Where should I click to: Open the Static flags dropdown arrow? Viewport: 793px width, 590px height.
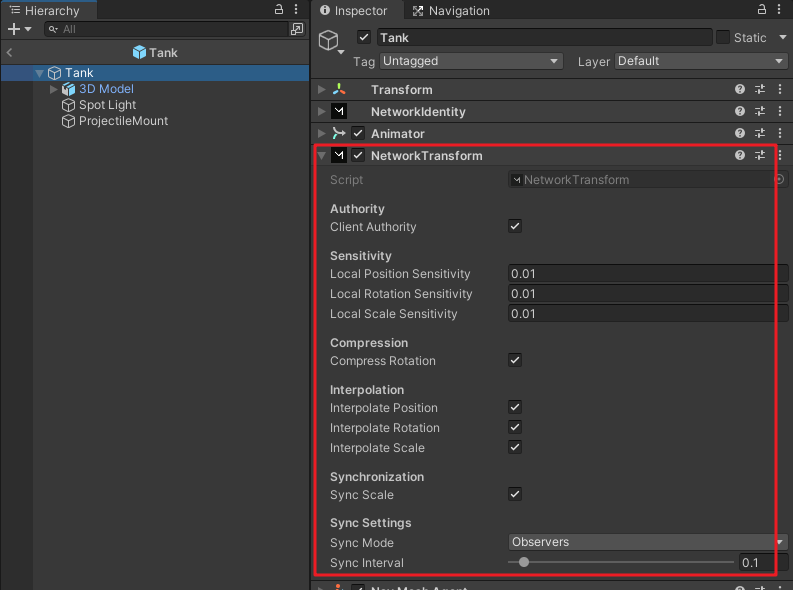[x=783, y=37]
